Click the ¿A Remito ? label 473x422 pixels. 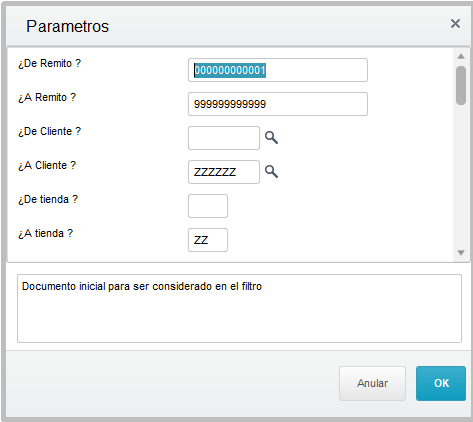tap(47, 97)
